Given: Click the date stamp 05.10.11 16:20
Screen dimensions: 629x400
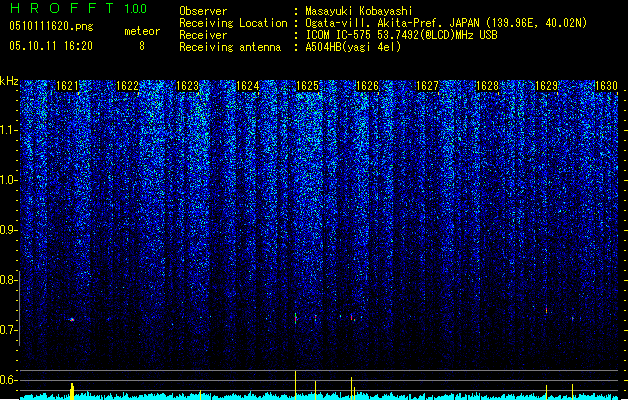Looking at the screenshot, I should (x=51, y=46).
